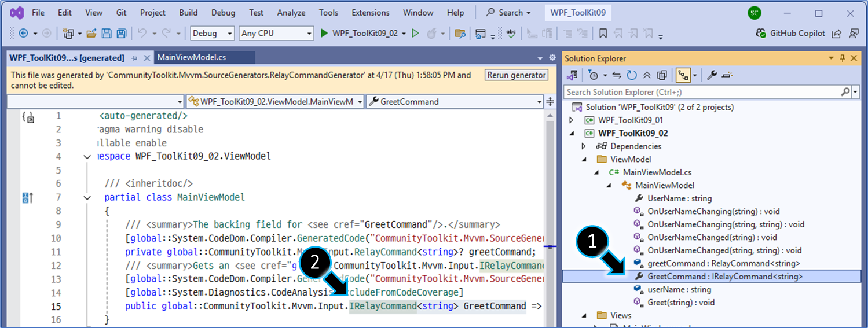The image size is (868, 328).
Task: Collapse the ViewModel folder
Action: click(584, 159)
